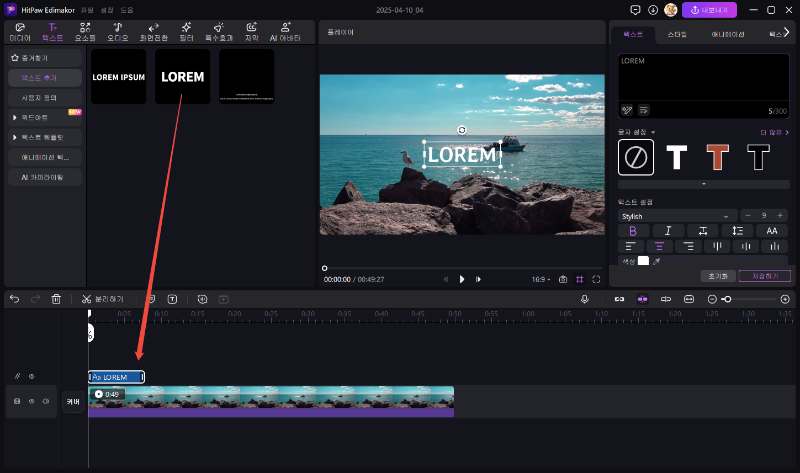Take a snapshot with the camera icon

(563, 279)
